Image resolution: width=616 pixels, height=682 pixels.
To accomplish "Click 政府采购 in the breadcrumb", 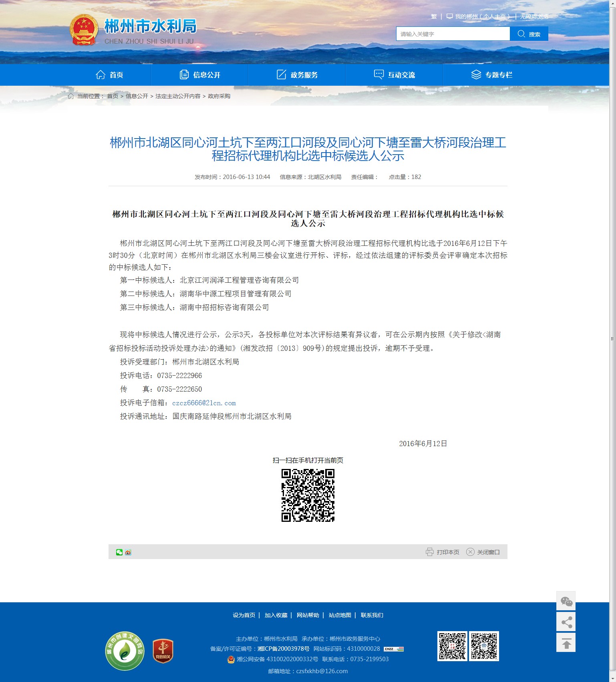I will [x=219, y=96].
